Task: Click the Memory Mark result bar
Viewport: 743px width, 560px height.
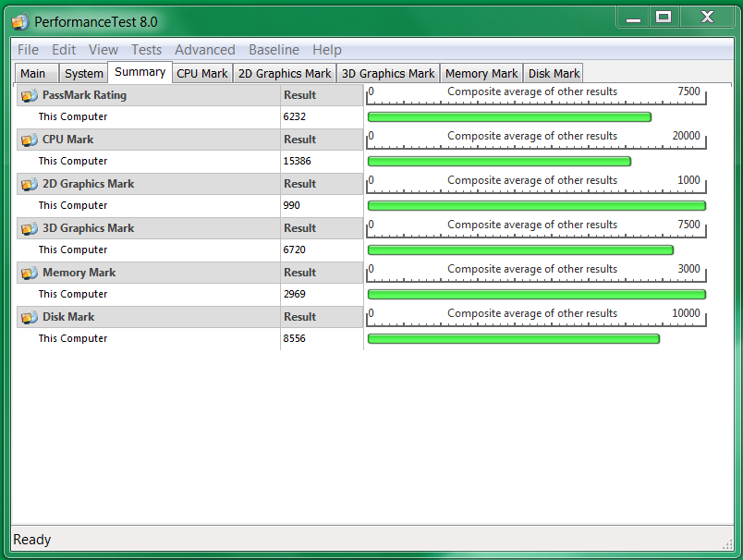Action: [x=537, y=295]
